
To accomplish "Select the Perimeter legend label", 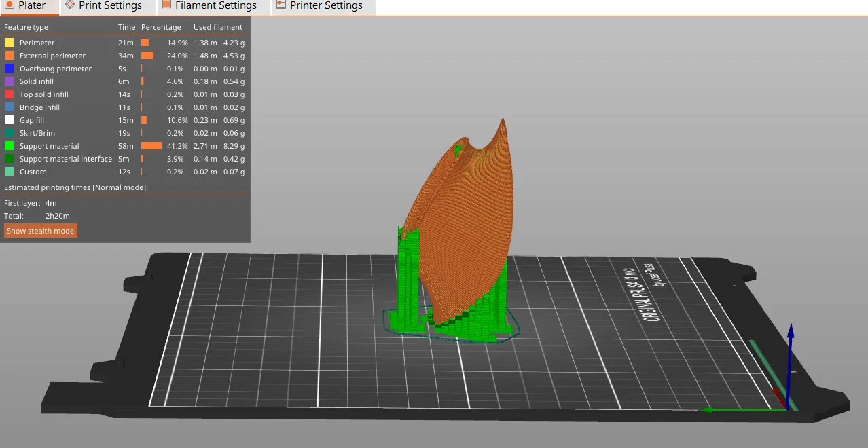I will [x=37, y=43].
